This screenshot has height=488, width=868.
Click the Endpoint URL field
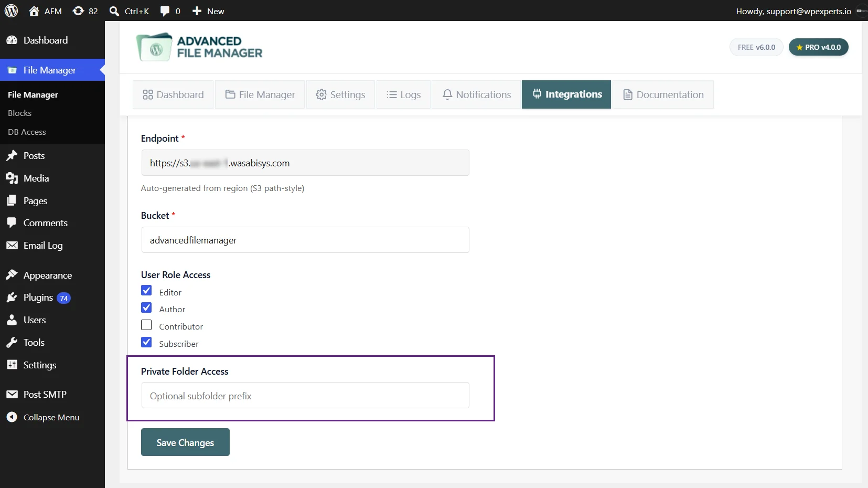coord(305,163)
